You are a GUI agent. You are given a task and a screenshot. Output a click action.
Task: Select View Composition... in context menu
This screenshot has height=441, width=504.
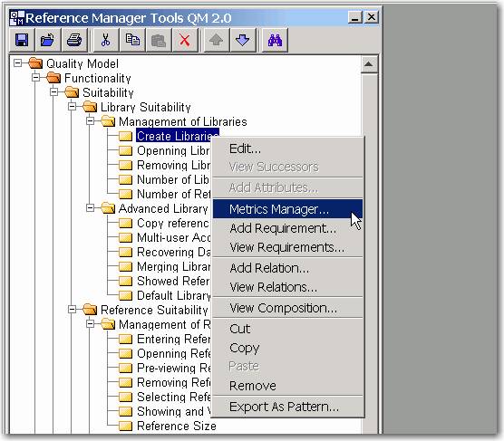point(283,308)
